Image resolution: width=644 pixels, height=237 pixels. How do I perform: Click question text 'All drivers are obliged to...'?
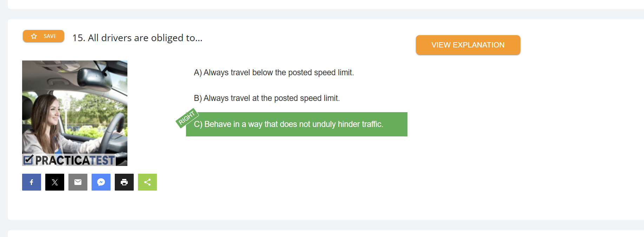click(x=145, y=38)
